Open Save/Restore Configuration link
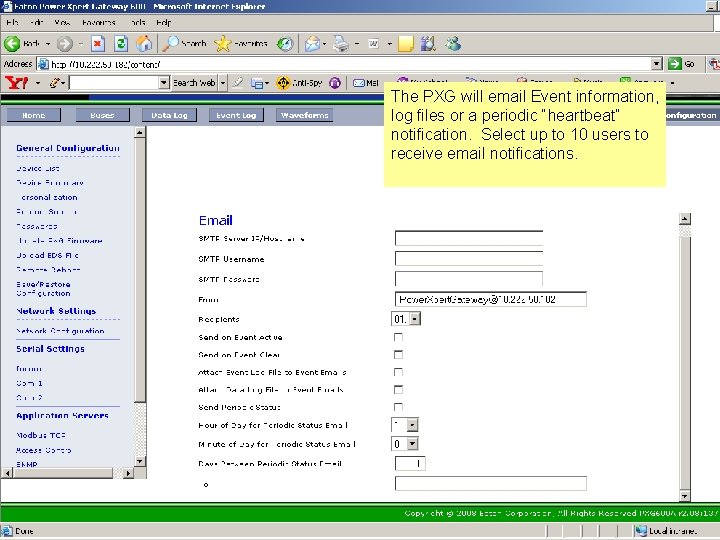This screenshot has width=720, height=540. coord(43,289)
